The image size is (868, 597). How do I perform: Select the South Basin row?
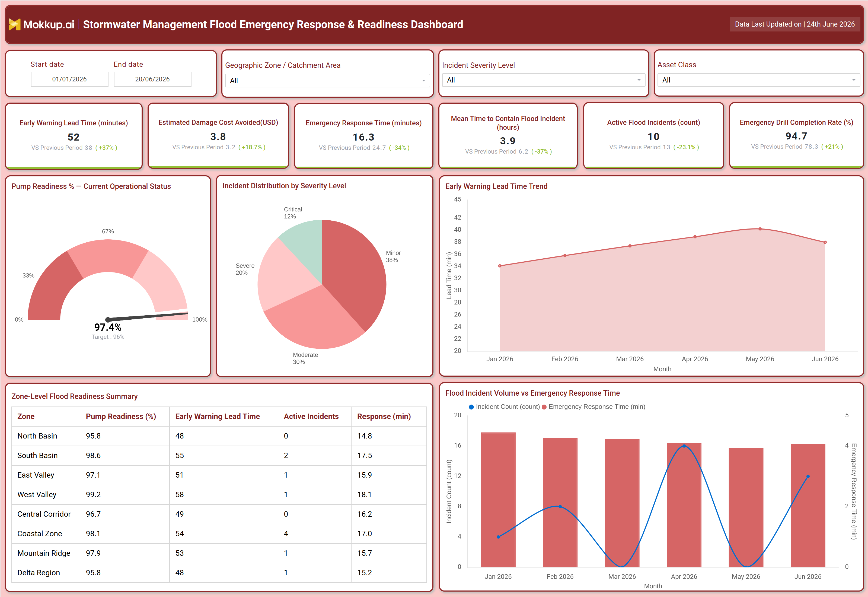point(219,456)
